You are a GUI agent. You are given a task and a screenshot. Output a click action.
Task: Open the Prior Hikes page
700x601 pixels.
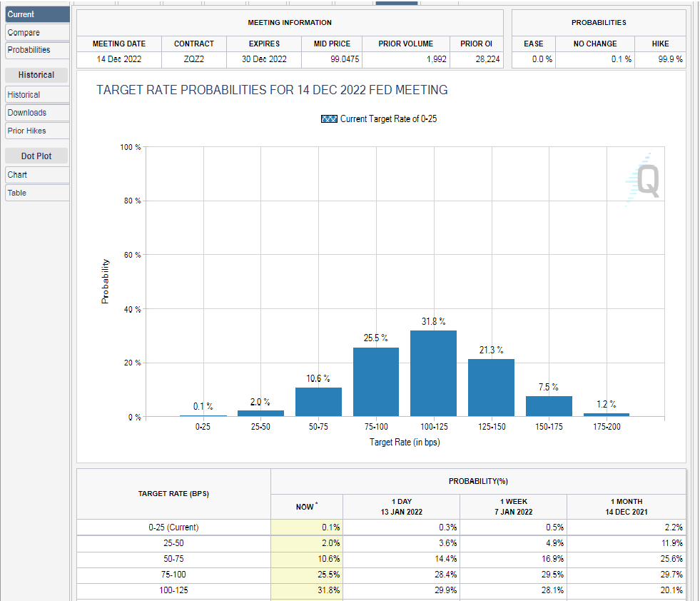pos(37,131)
